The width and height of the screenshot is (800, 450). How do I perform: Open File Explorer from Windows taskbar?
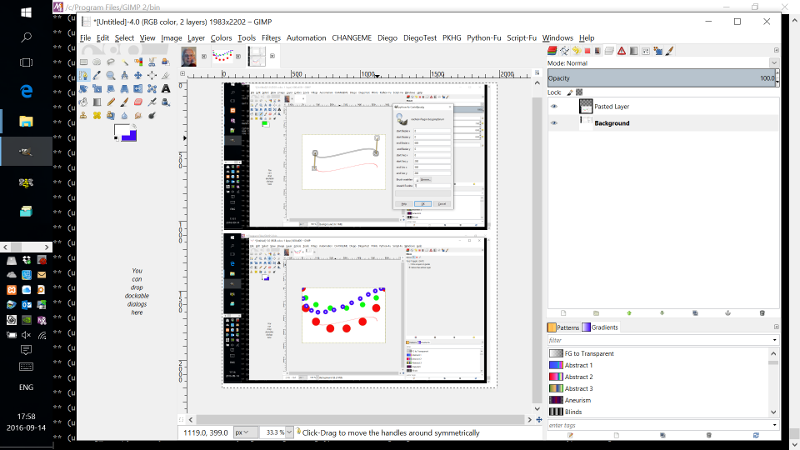tap(26, 121)
